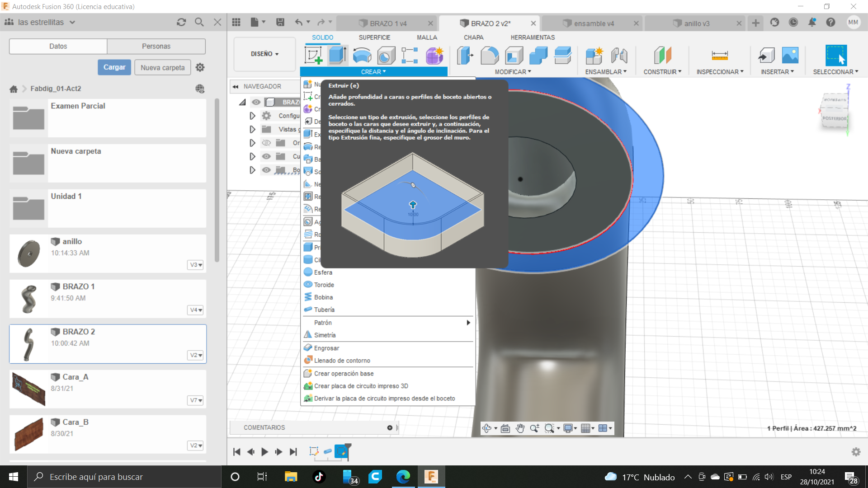
Task: Click the Nueva carpeta button
Action: [162, 67]
